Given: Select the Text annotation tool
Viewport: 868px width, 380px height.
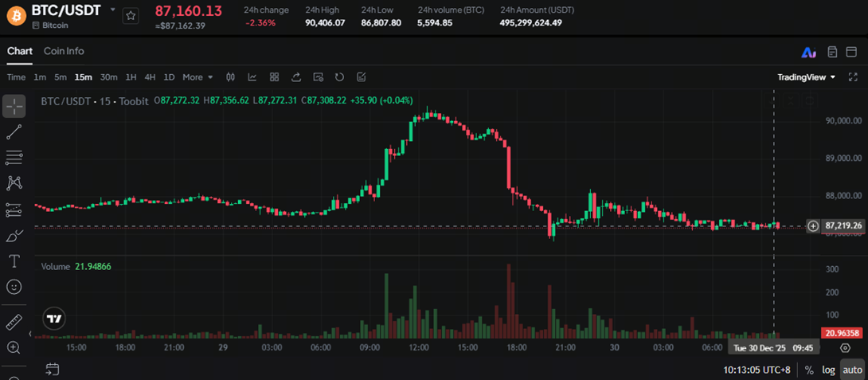Looking at the screenshot, I should 14,261.
